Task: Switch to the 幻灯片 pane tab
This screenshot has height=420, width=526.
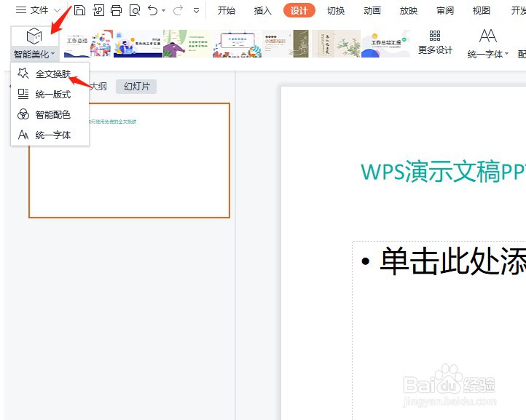Action: coord(136,87)
